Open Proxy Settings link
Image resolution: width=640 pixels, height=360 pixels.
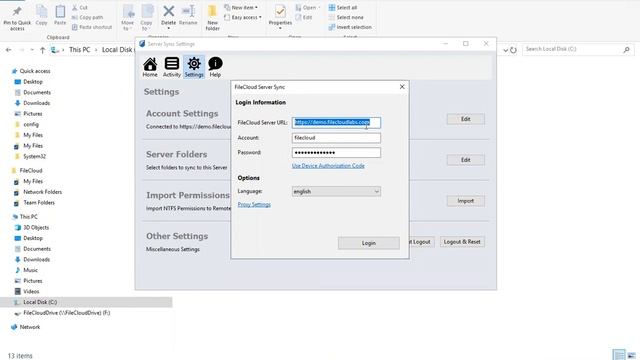point(254,204)
